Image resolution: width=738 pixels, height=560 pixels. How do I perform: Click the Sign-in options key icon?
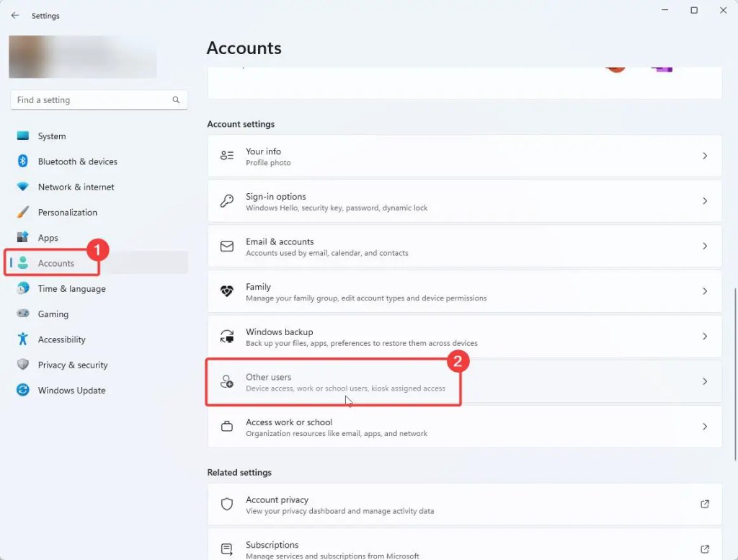click(x=227, y=201)
